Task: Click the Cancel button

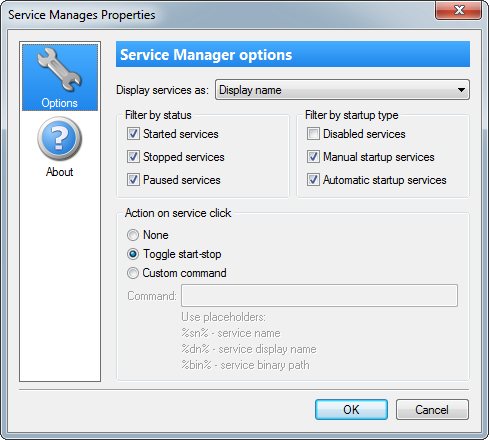Action: pyautogui.click(x=432, y=410)
